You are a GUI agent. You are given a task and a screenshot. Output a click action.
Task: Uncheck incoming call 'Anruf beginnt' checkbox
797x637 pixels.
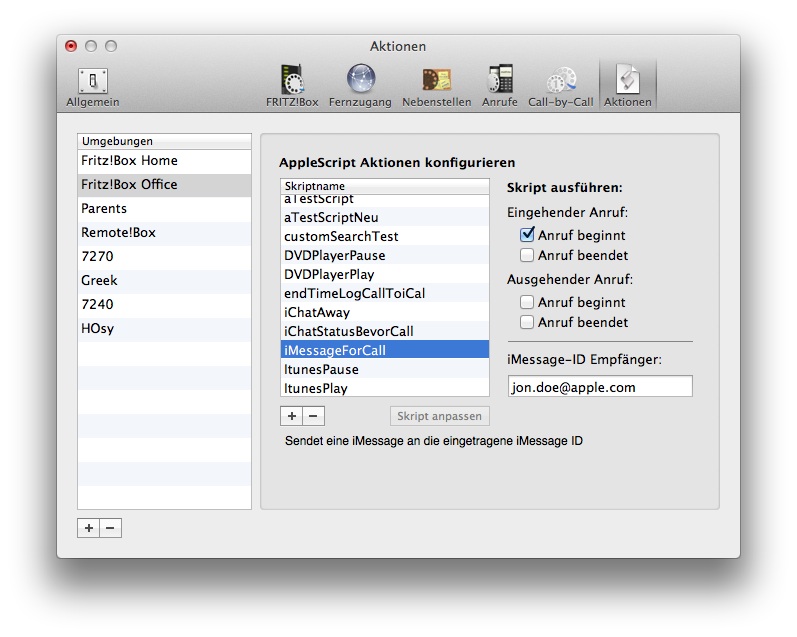tap(528, 236)
